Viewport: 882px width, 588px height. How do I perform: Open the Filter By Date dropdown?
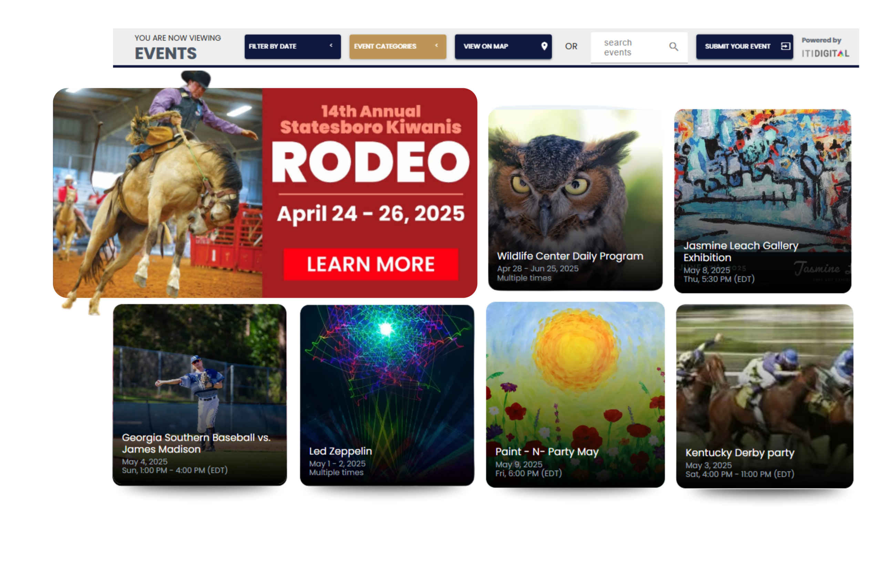coord(293,47)
